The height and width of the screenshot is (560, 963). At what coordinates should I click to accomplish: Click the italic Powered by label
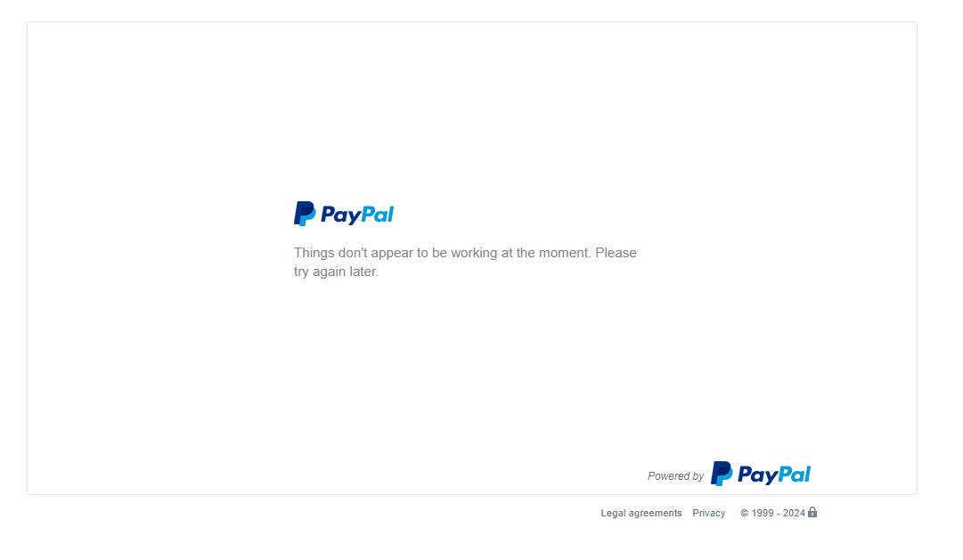(675, 476)
